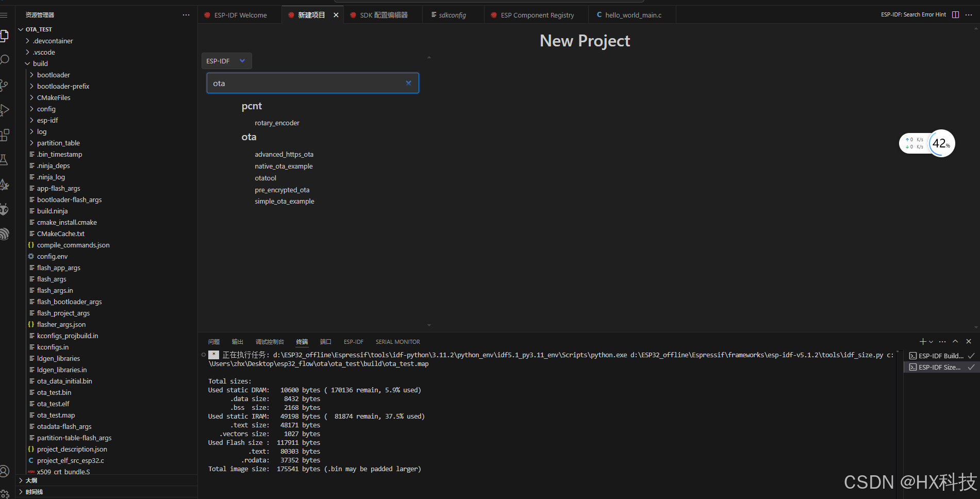Open the ota_test.map file
The height and width of the screenshot is (499, 980).
[x=56, y=415]
